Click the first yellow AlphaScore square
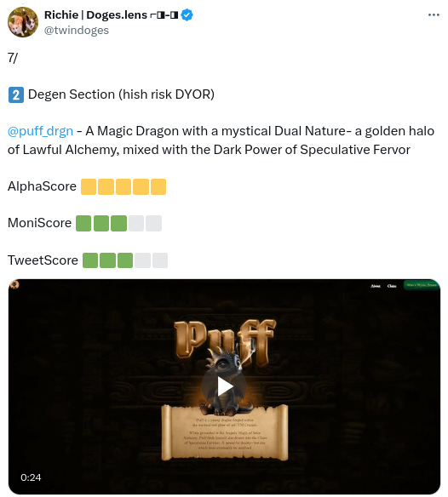The image size is (448, 497). 89,186
